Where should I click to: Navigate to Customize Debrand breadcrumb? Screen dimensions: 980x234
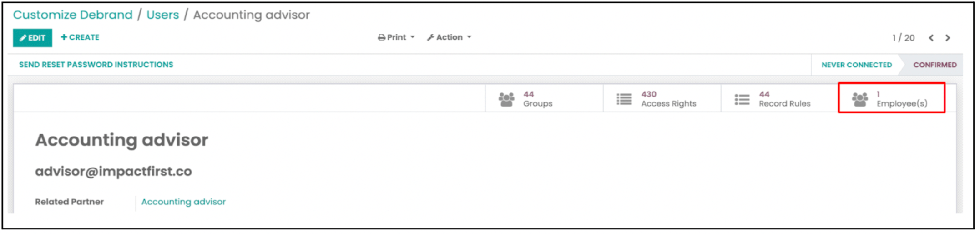coord(73,15)
